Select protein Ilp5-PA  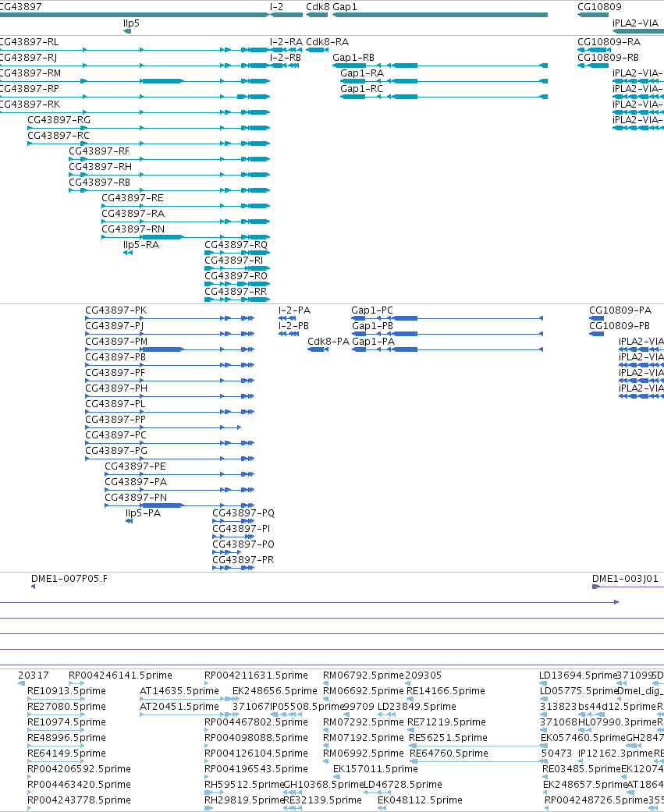(x=129, y=521)
